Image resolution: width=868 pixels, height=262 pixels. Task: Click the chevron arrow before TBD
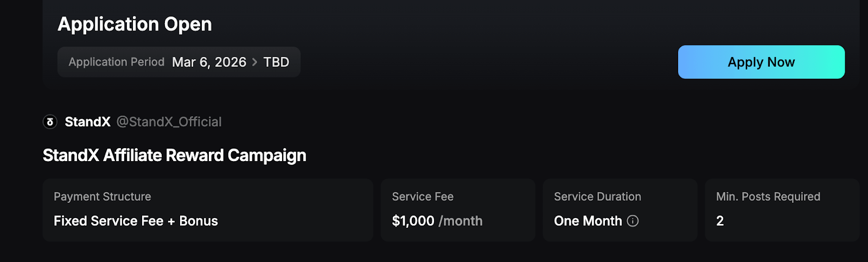pos(254,62)
